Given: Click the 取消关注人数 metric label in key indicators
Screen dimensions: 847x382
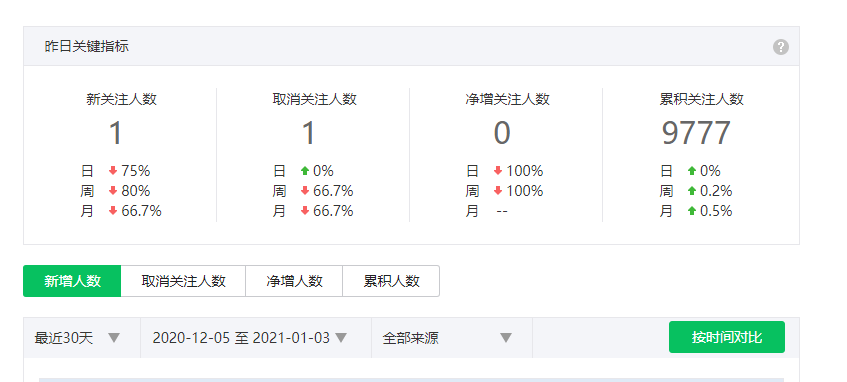Looking at the screenshot, I should 314,99.
